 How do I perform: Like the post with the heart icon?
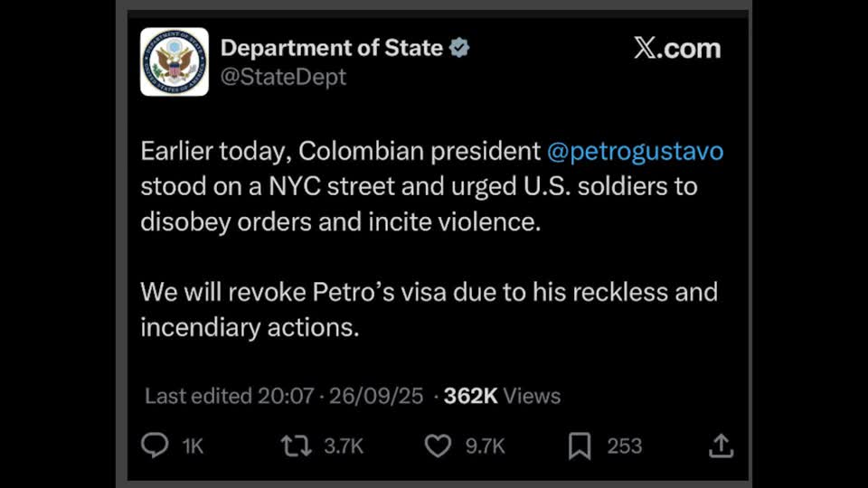coord(438,446)
